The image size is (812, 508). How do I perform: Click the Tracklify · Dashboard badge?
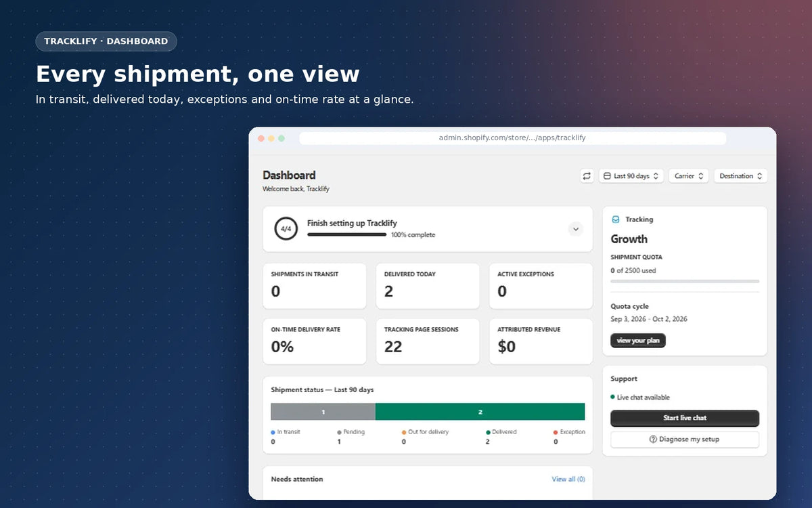coord(106,41)
